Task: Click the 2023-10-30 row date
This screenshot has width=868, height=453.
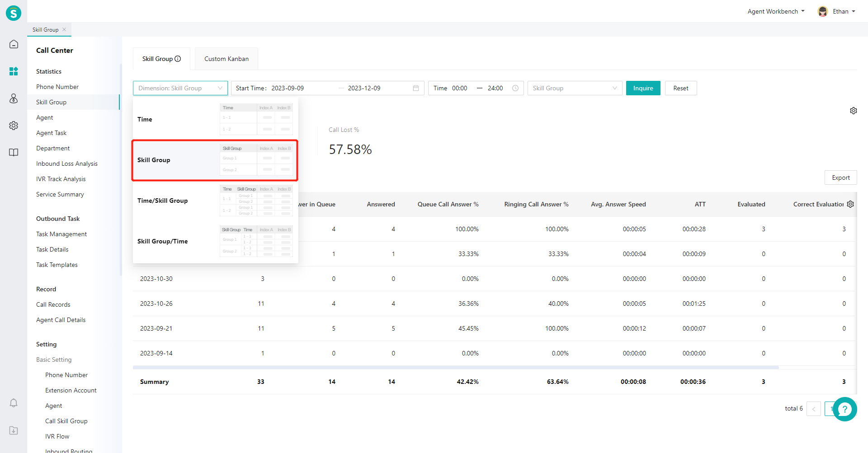Action: (x=156, y=279)
